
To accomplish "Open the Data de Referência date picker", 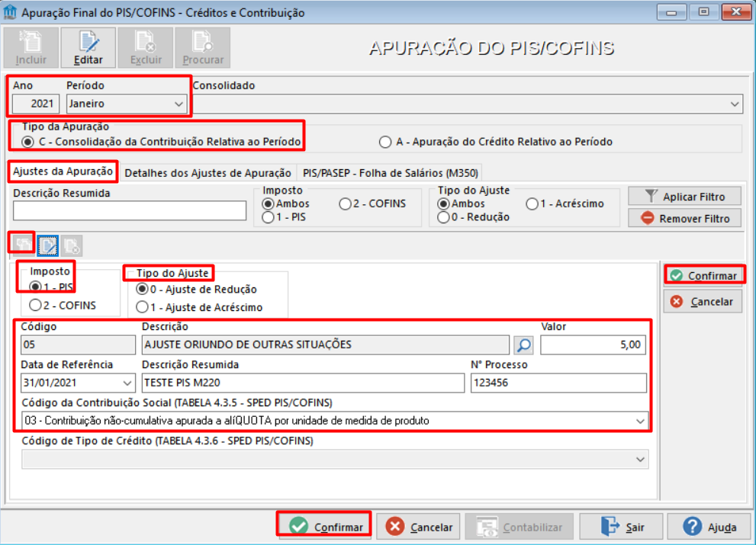I will 127,383.
